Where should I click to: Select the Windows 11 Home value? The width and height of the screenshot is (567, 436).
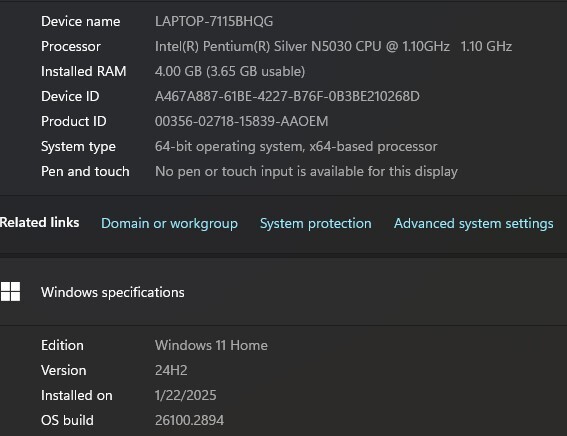click(x=211, y=345)
